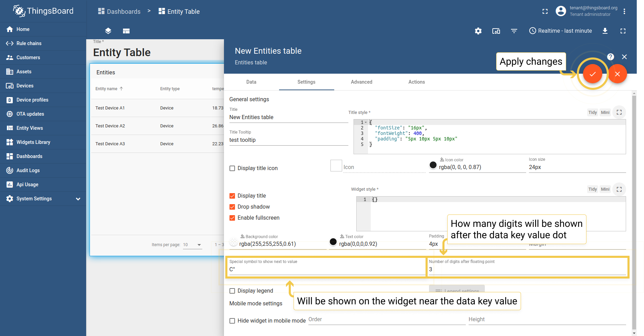Image resolution: width=644 pixels, height=336 pixels.
Task: Click the orange Apply changes checkmark button
Action: tap(592, 74)
